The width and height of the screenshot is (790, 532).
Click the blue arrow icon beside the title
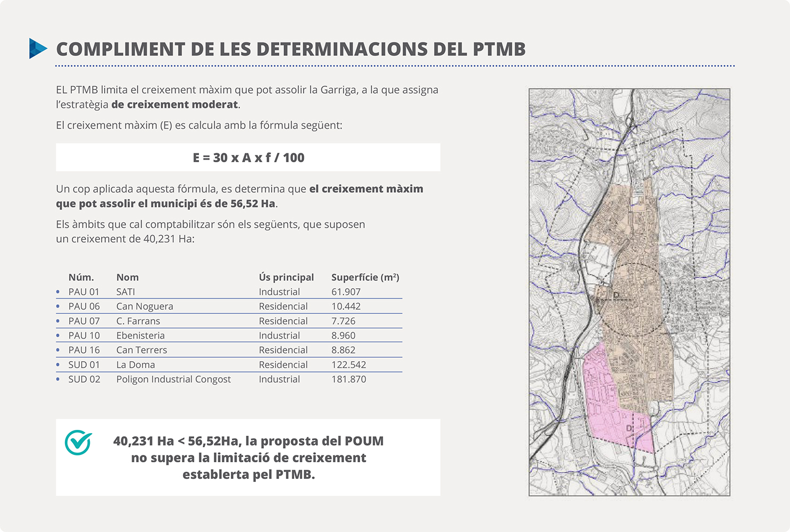pos(38,48)
